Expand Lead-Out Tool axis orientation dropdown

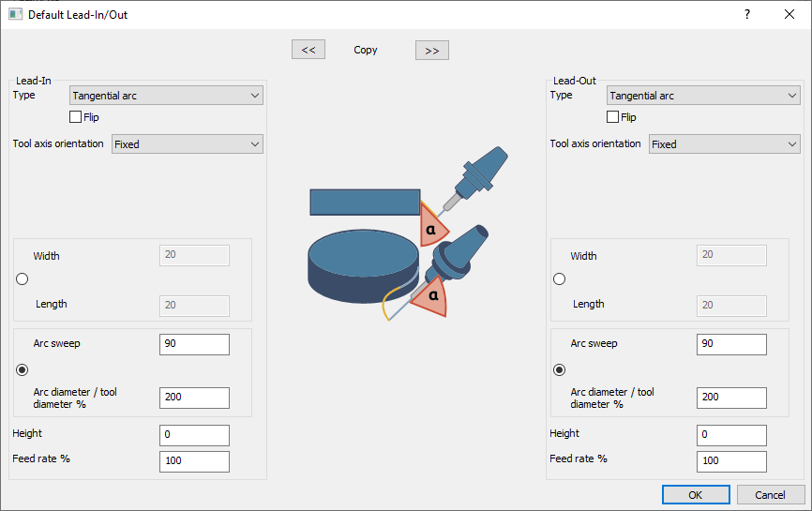(x=724, y=143)
